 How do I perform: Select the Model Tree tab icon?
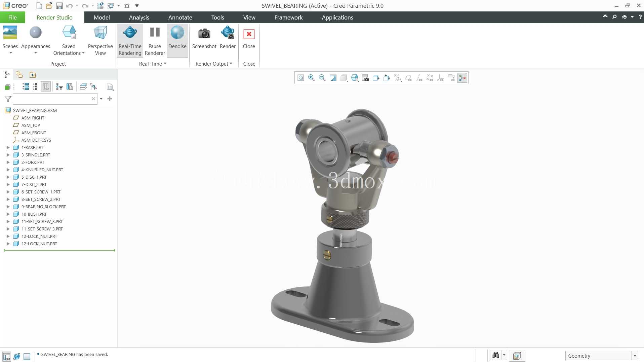pos(7,74)
